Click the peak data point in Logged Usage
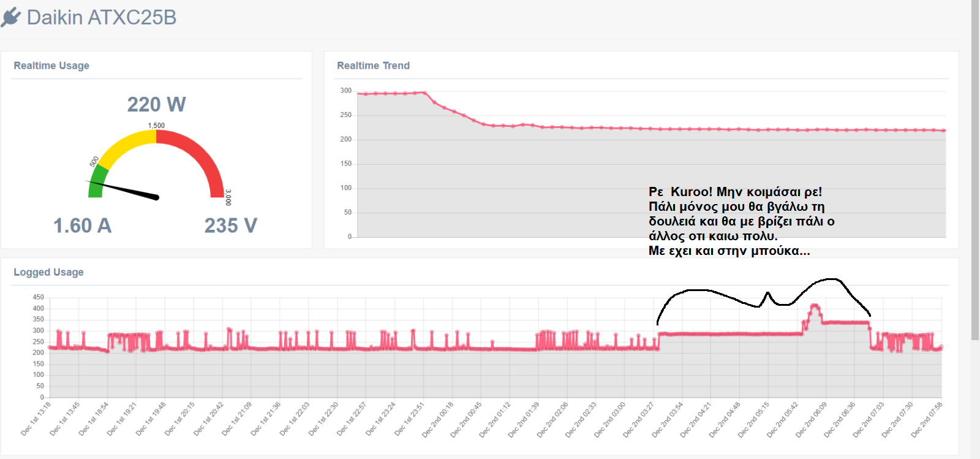Viewport: 980px width, 459px height. (815, 305)
